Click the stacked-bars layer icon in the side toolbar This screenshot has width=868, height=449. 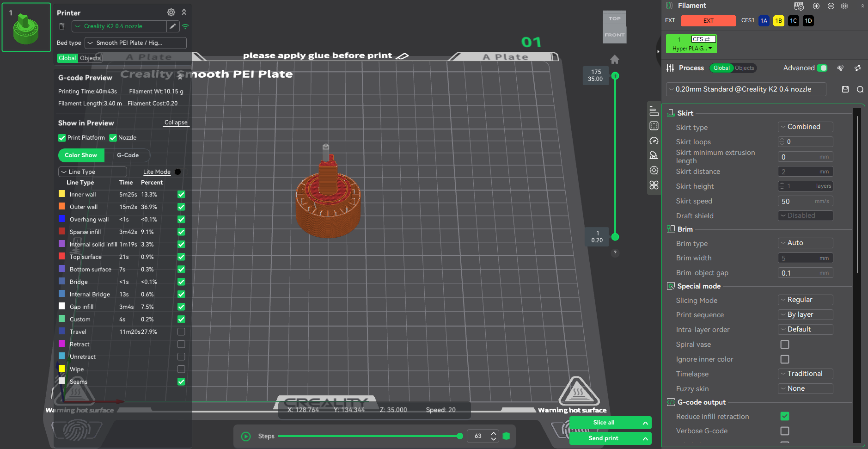(x=654, y=111)
